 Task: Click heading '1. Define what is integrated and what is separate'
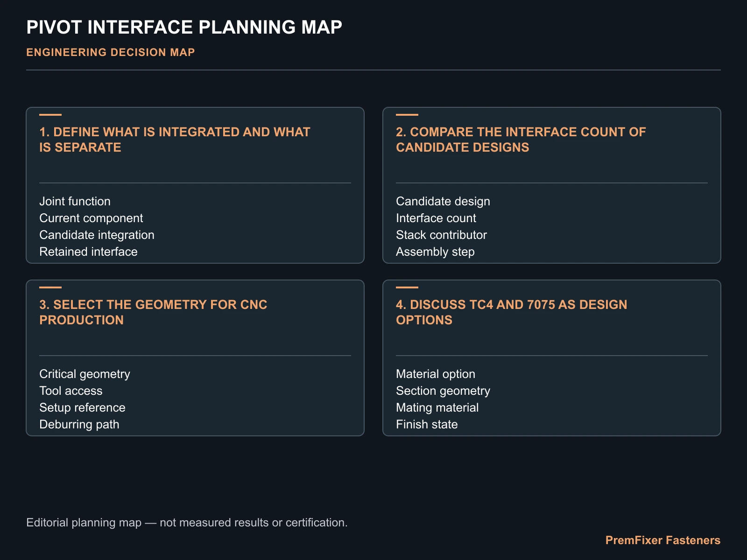175,140
